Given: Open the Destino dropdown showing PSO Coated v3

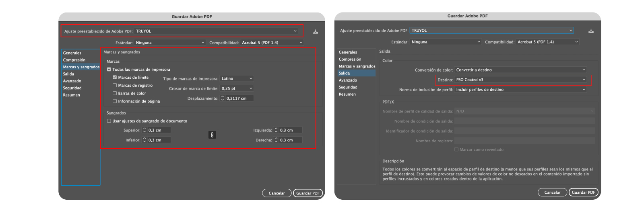Looking at the screenshot, I should [520, 80].
